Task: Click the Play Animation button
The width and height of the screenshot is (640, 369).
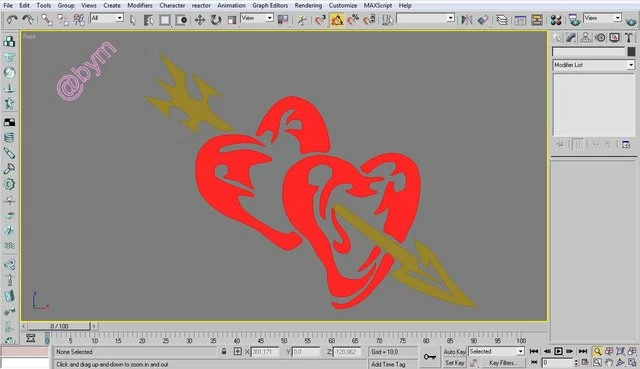Action: pyautogui.click(x=558, y=351)
